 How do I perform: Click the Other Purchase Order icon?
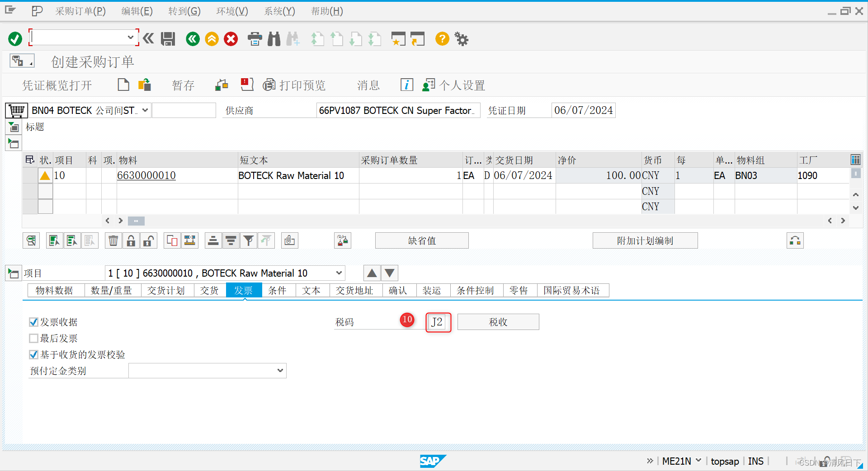(145, 85)
